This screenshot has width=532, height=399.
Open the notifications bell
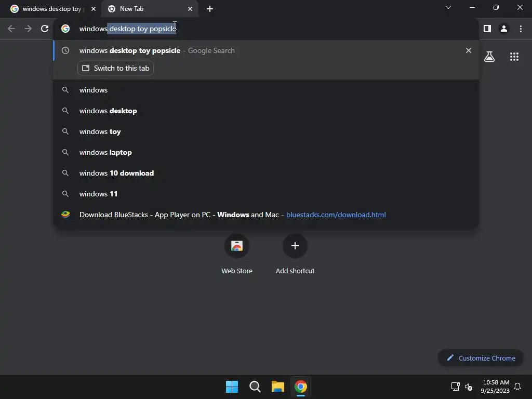518,387
